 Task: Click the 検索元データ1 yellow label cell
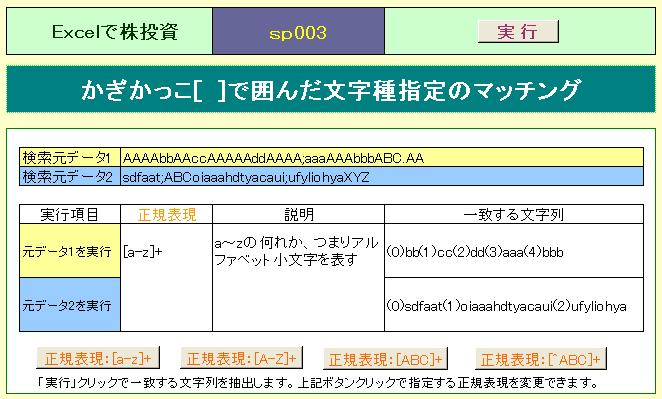(70, 157)
